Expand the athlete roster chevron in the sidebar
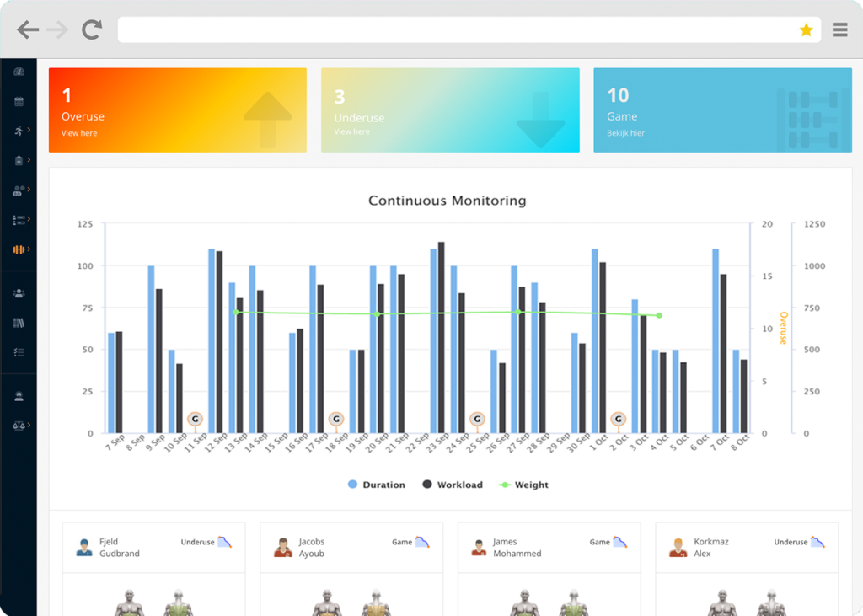The image size is (863, 616). pyautogui.click(x=28, y=219)
